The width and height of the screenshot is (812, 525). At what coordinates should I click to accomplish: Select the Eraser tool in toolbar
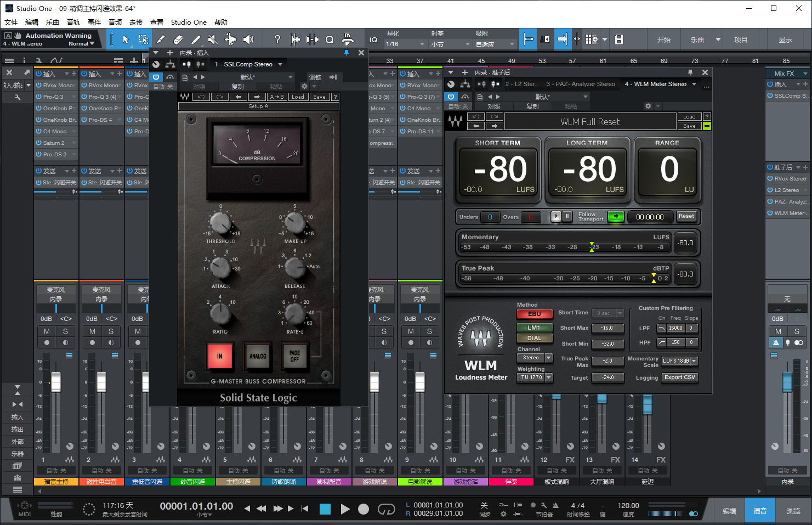coord(178,39)
